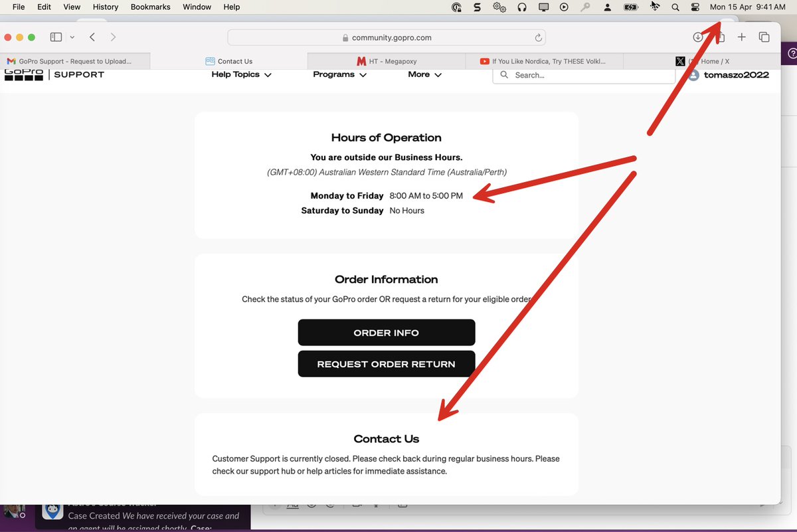The width and height of the screenshot is (797, 532).
Task: Open the View menu
Action: (x=72, y=7)
